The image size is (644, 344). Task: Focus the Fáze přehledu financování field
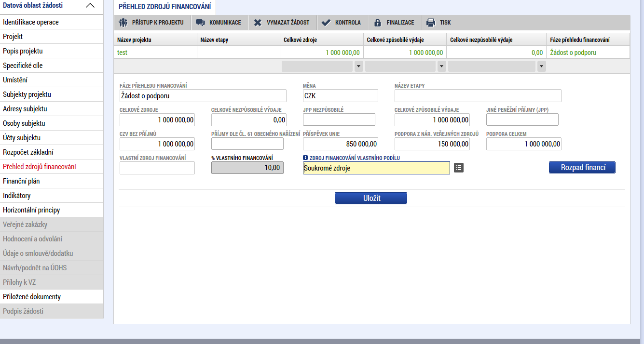[x=203, y=95]
